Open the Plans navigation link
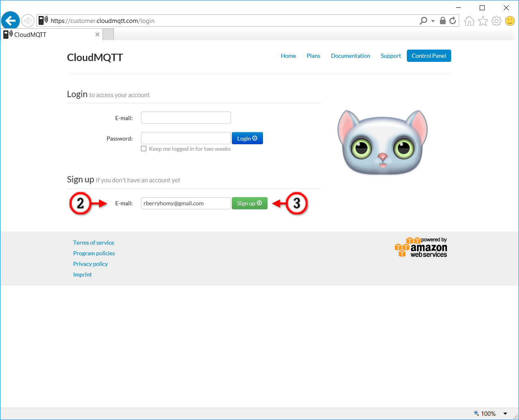The height and width of the screenshot is (420, 519). point(313,56)
